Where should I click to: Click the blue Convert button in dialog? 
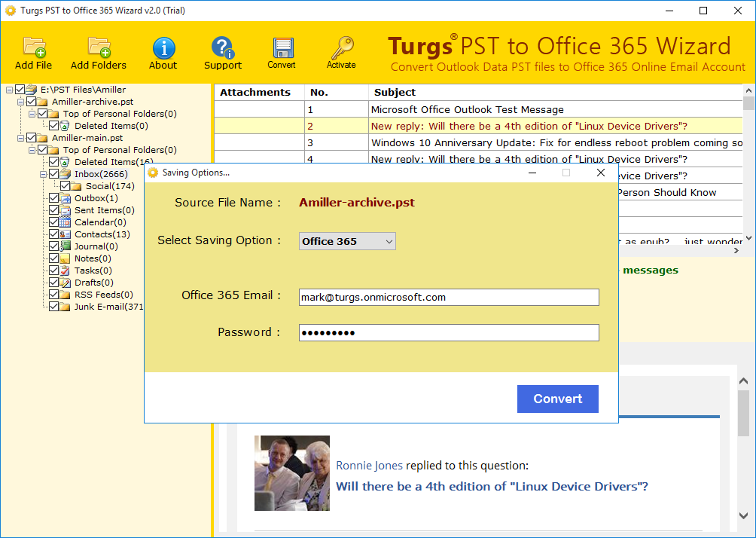(558, 399)
